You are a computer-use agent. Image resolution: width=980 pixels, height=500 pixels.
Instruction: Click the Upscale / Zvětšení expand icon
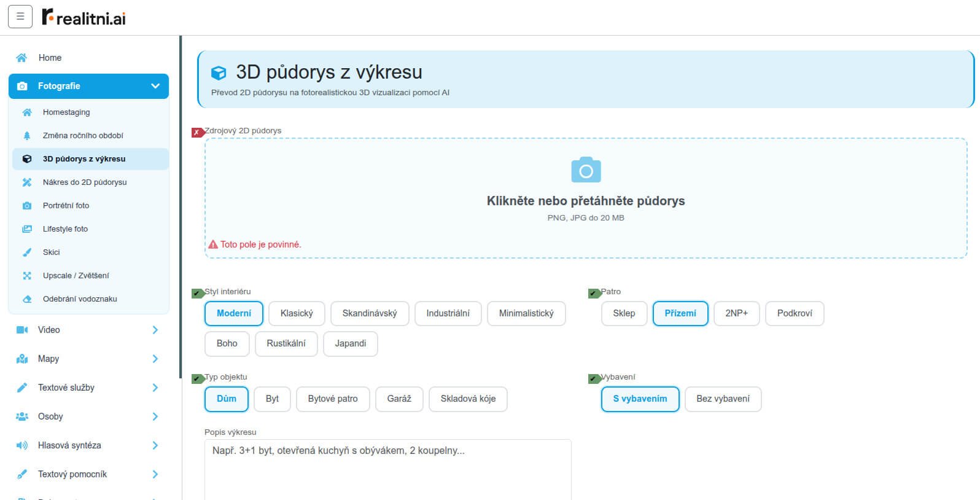click(x=27, y=276)
